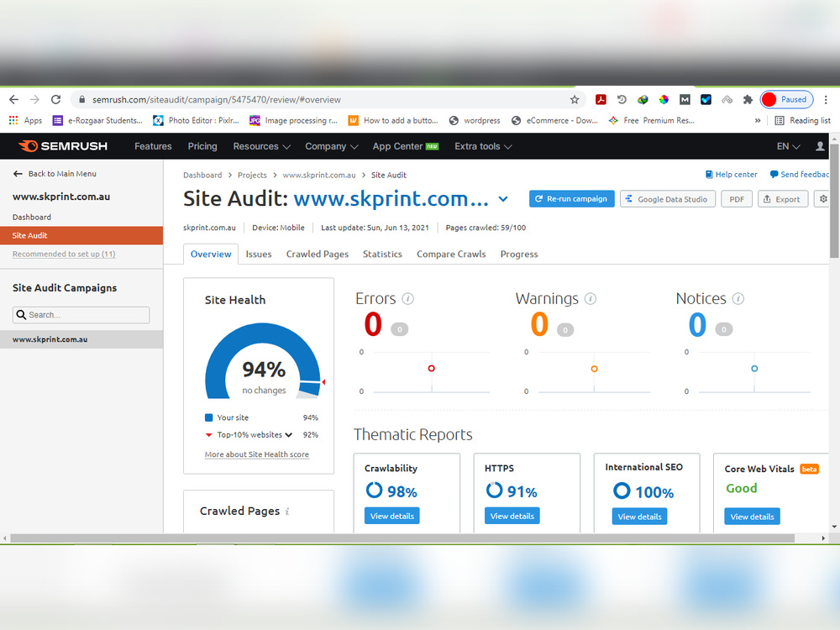Viewport: 840px width, 630px height.
Task: Click the horizontal scrollbar
Action: 402,538
